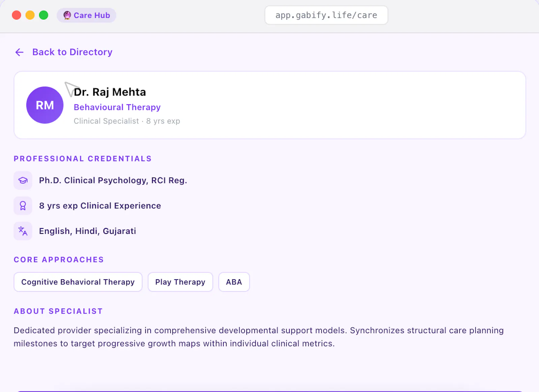Select the Play Therapy chip
Screen dimensions: 539x392
[180, 282]
